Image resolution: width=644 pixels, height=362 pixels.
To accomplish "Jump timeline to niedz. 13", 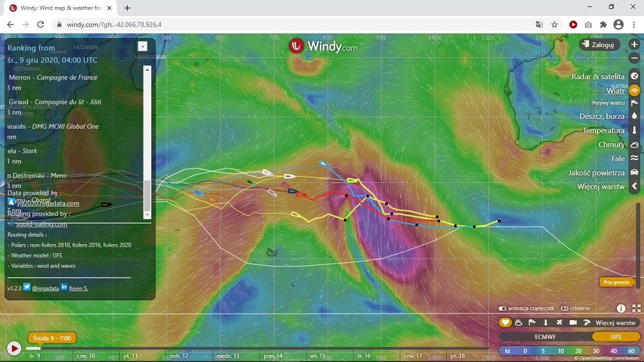I will pyautogui.click(x=227, y=356).
